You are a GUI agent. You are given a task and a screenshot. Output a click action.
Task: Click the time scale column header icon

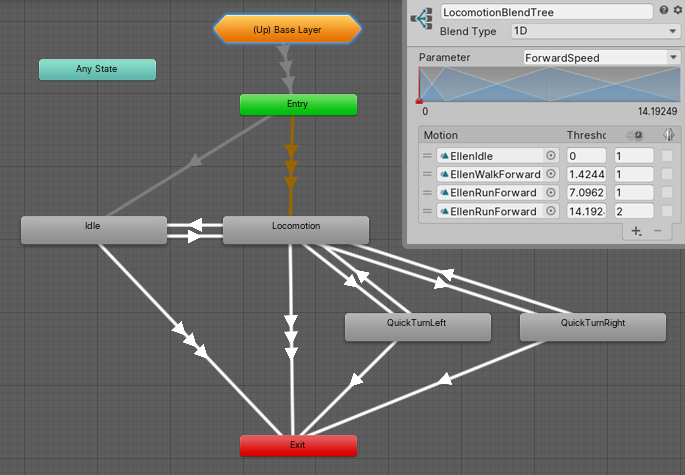[634, 135]
